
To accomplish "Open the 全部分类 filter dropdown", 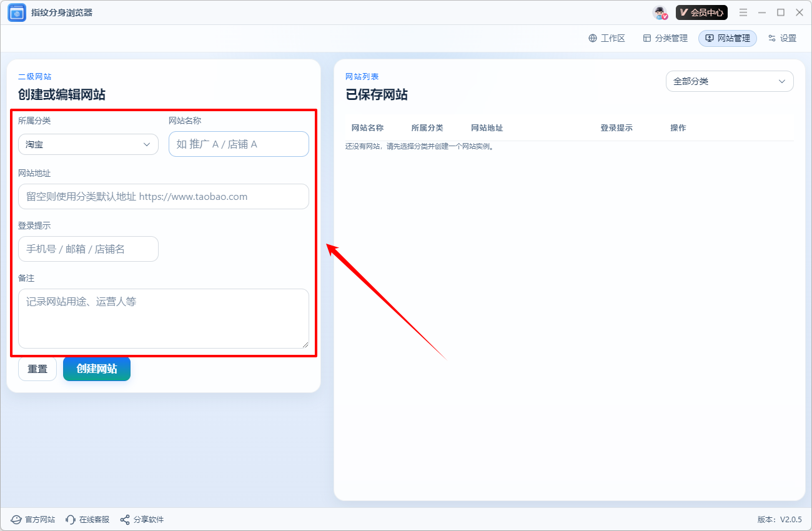I will click(x=730, y=81).
